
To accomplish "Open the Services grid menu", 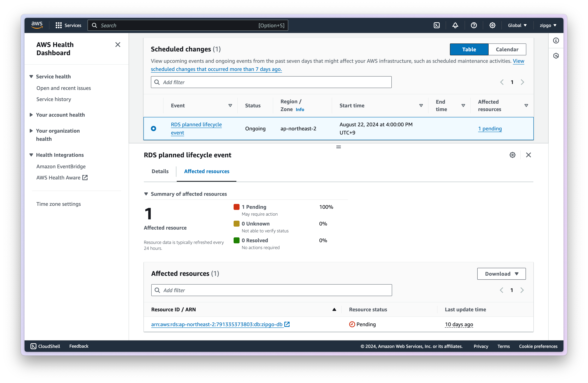I will (x=68, y=25).
